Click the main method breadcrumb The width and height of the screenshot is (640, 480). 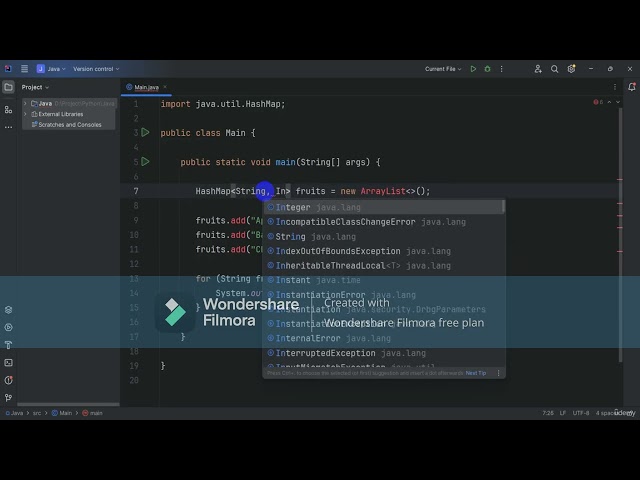tap(93, 413)
